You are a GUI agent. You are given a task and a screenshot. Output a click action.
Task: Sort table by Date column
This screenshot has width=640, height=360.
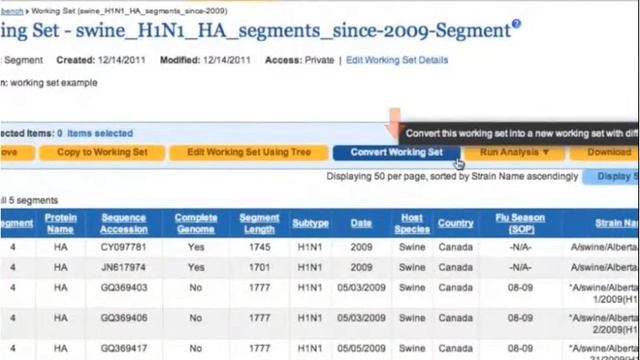(x=361, y=223)
